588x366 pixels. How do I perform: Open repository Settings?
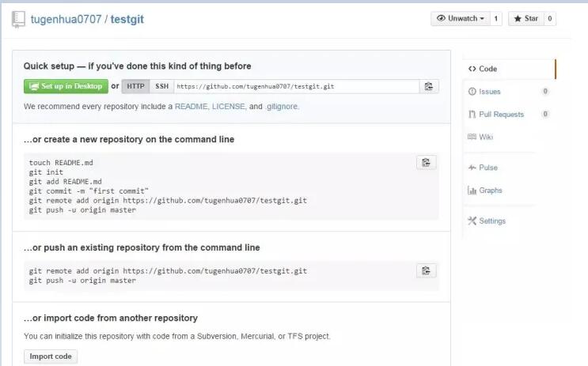pos(487,221)
